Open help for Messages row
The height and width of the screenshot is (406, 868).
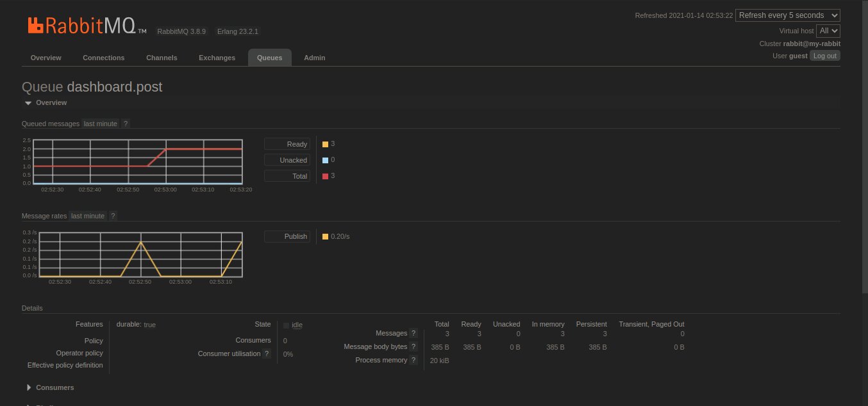tap(413, 333)
